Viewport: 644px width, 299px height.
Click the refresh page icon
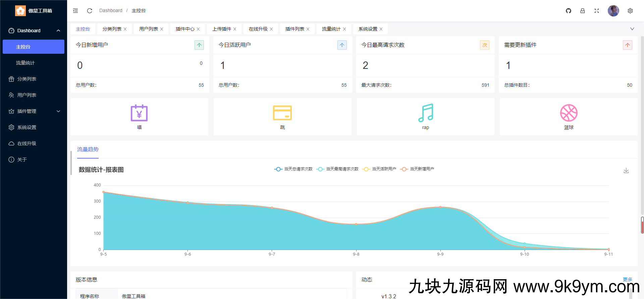click(x=90, y=11)
